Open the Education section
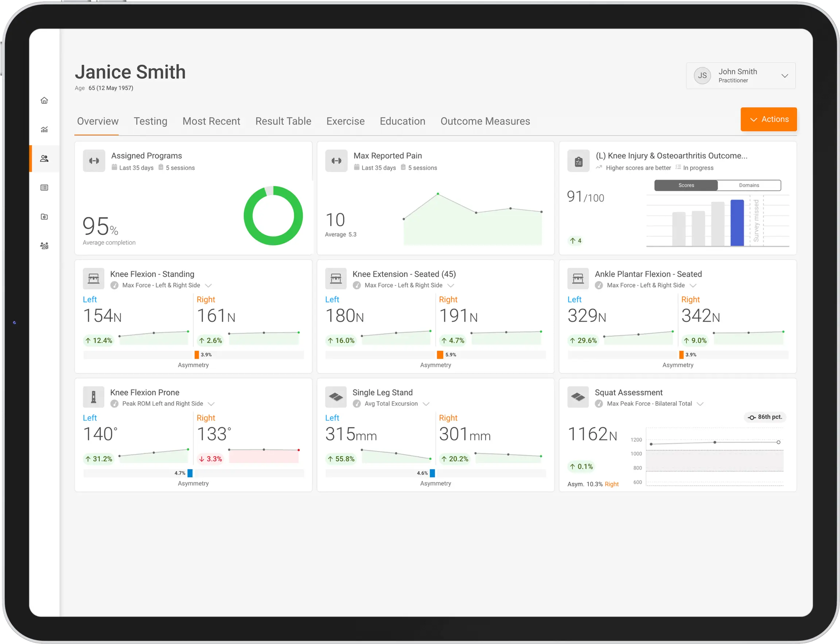The height and width of the screenshot is (644, 840). click(402, 121)
